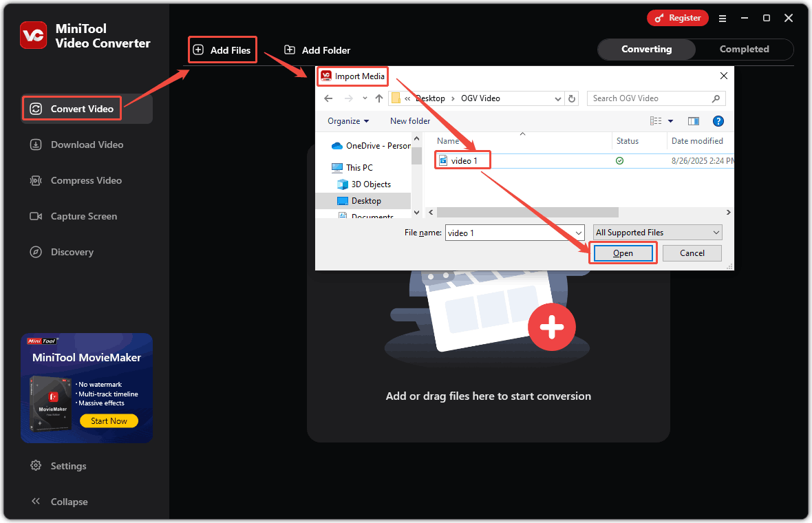Collapse the sidebar

tap(59, 502)
